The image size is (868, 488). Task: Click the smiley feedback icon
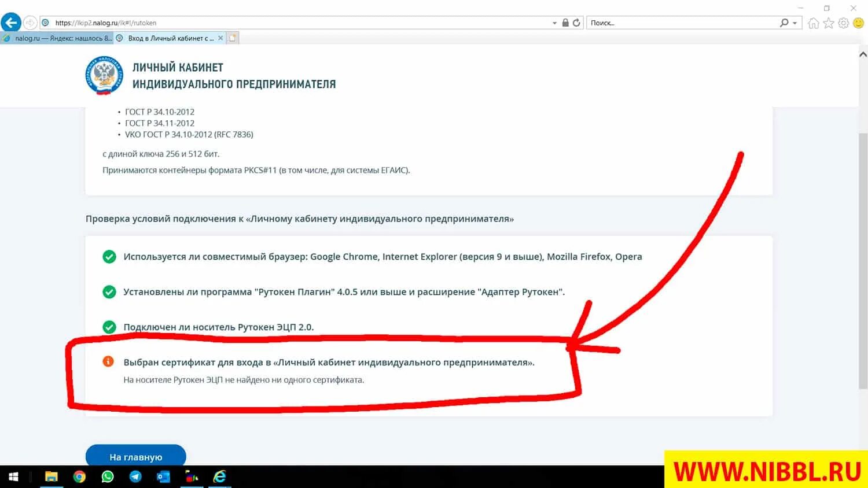(x=858, y=23)
